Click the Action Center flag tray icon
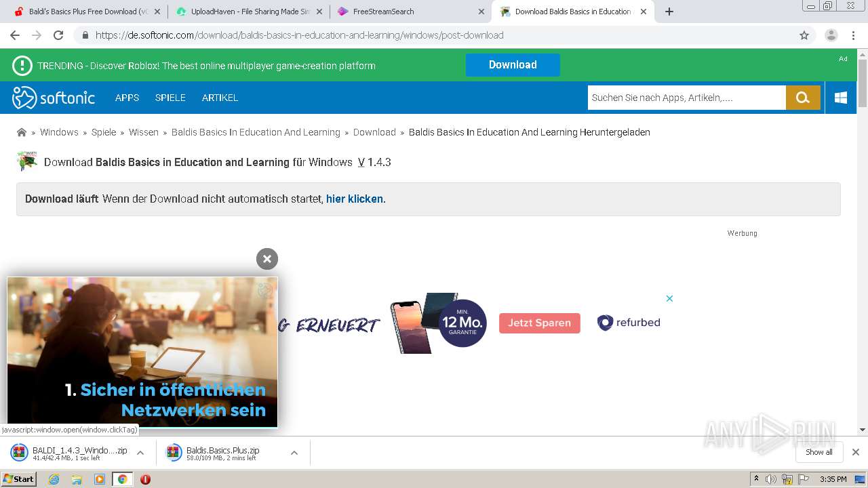Viewport: 868px width, 488px height. pyautogui.click(x=803, y=479)
